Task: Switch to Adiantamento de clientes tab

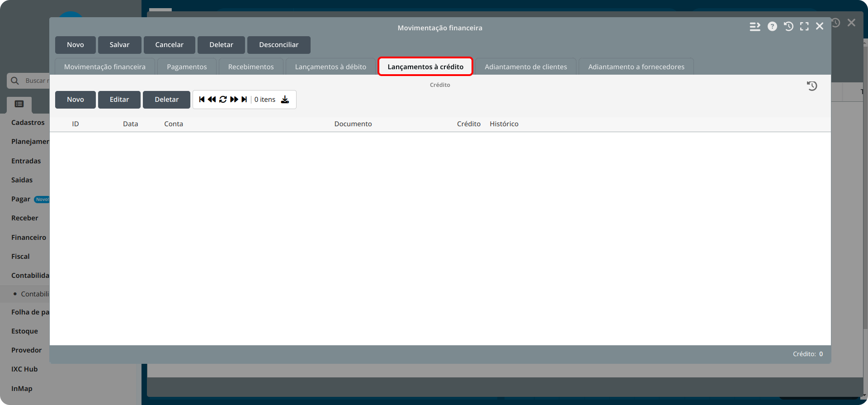Action: (526, 67)
